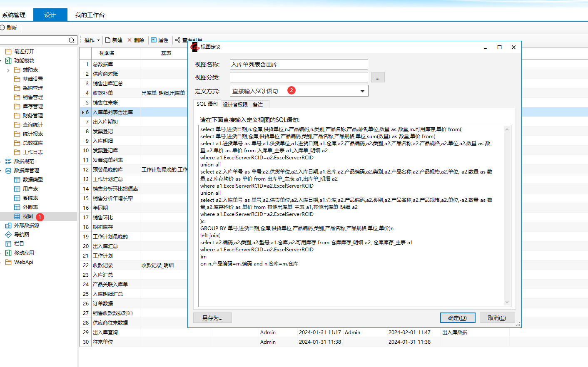Open the 操作 dropdown menu
Image resolution: width=588 pixels, height=367 pixels.
[92, 40]
